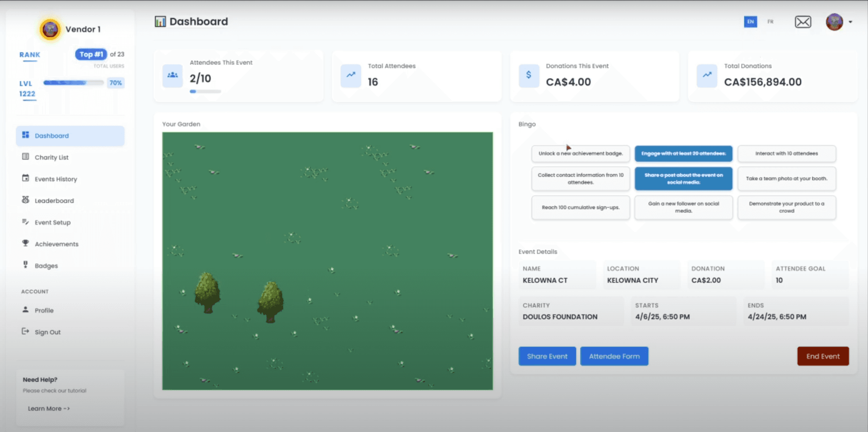This screenshot has width=868, height=432.
Task: Open the Charity List sidebar section
Action: click(x=51, y=157)
